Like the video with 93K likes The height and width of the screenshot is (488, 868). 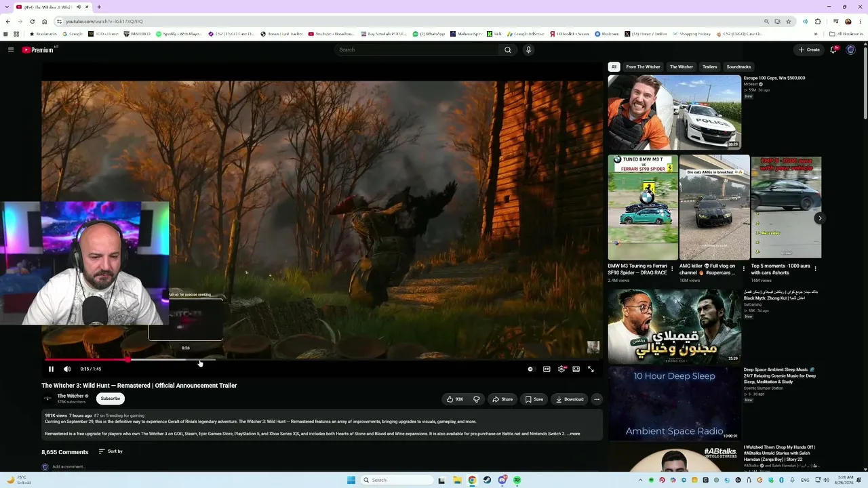(x=455, y=399)
